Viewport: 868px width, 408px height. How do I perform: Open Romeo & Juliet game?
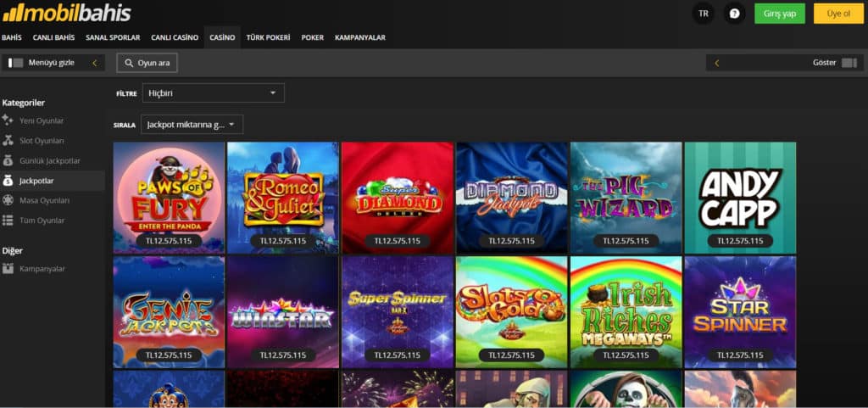[x=283, y=198]
